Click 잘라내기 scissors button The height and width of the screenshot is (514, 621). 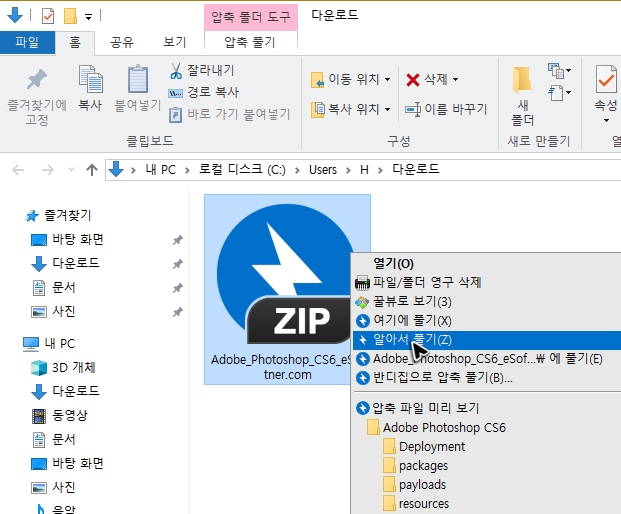pyautogui.click(x=202, y=70)
